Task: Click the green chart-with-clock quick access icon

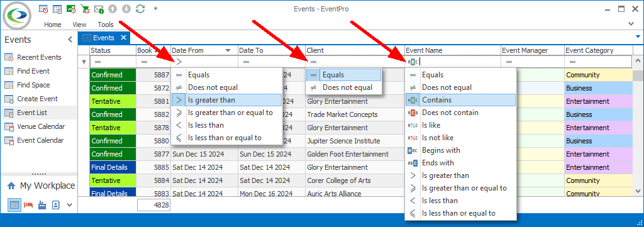Action: 71,9
